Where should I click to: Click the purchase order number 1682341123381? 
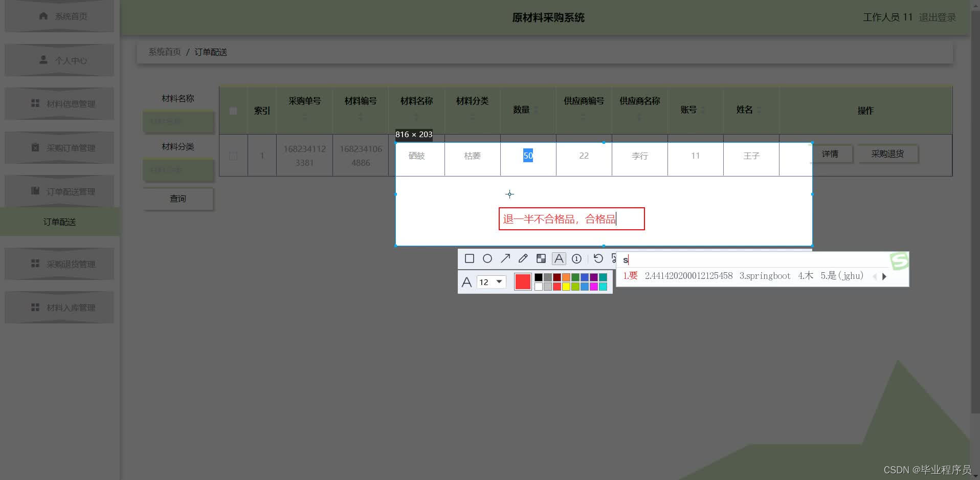(304, 156)
